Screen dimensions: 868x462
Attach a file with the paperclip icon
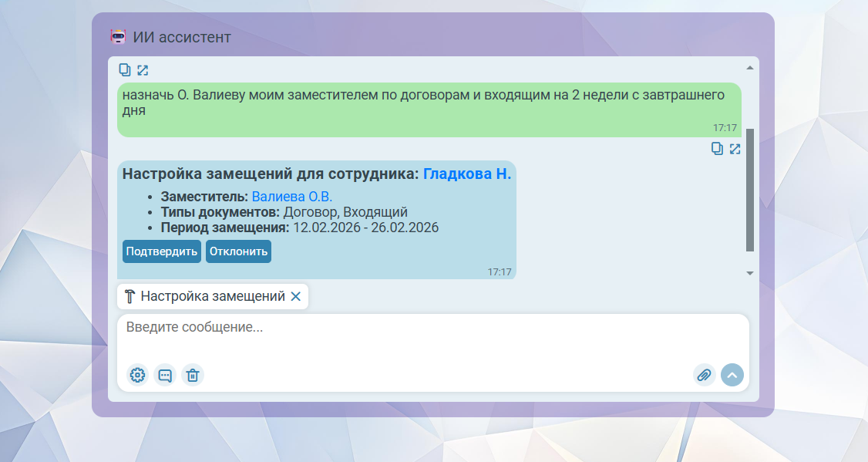[704, 375]
